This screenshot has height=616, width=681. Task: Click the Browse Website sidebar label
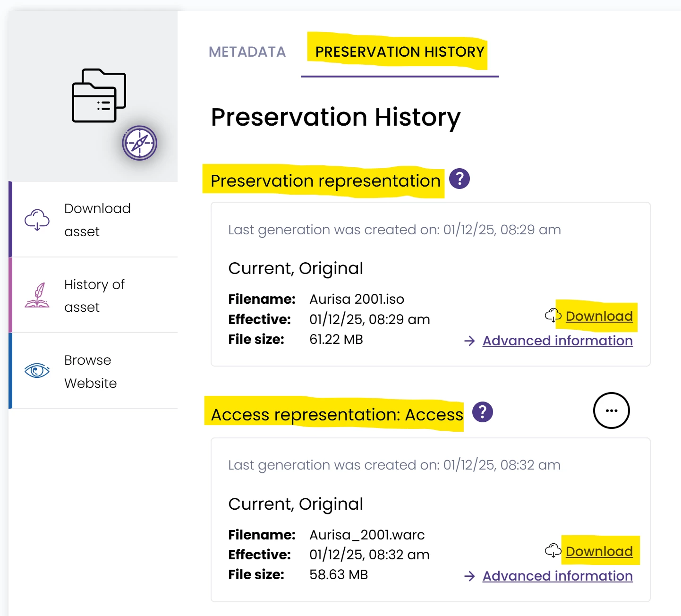coord(90,371)
